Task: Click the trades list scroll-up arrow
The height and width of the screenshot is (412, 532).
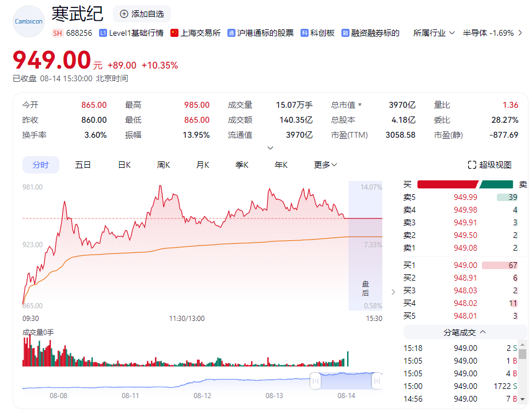Action: (x=523, y=344)
